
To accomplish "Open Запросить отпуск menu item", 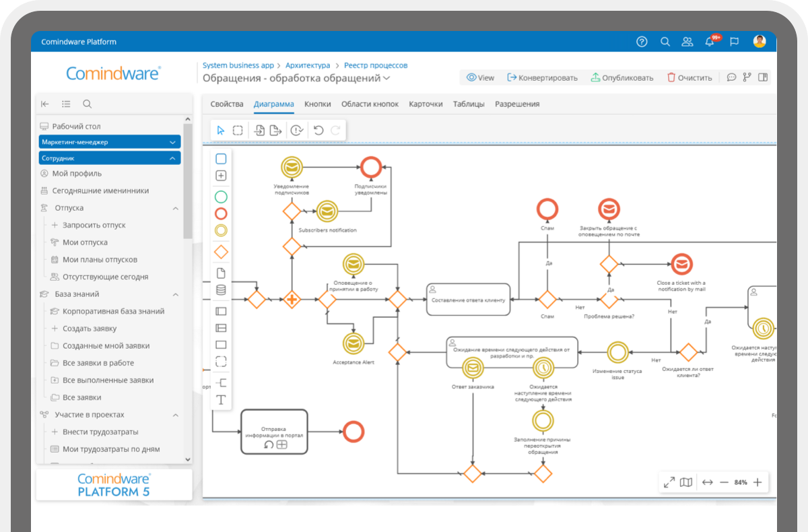I will [x=88, y=225].
